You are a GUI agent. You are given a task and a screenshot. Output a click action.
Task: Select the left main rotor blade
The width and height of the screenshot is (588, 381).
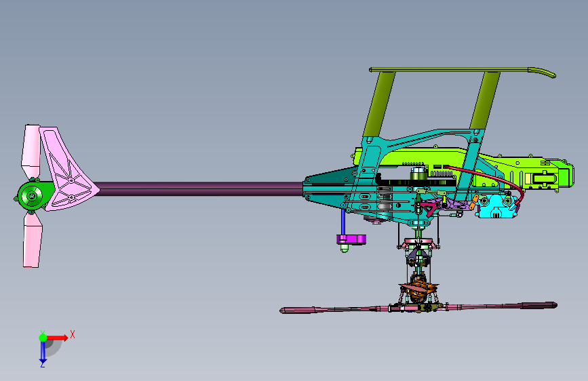[x=334, y=310]
